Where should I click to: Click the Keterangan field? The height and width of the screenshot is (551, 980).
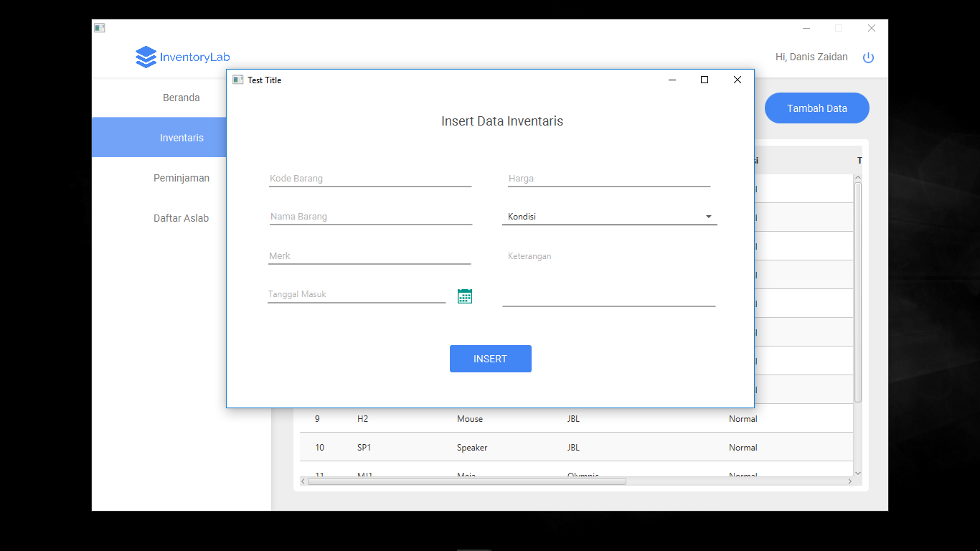click(608, 280)
